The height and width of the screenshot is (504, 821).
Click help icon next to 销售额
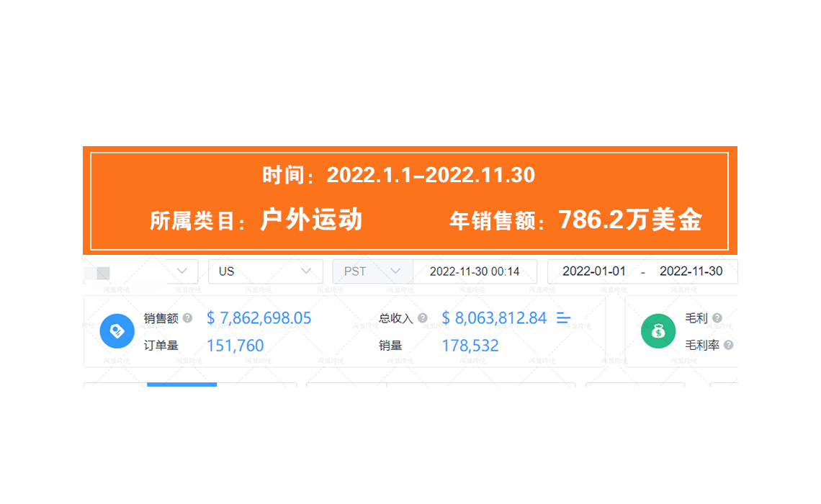pos(187,318)
